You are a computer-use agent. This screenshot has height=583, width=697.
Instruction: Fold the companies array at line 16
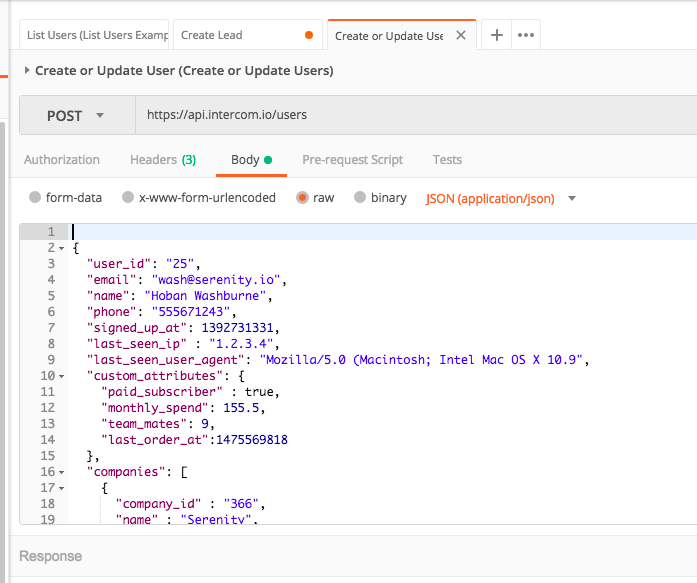point(62,472)
